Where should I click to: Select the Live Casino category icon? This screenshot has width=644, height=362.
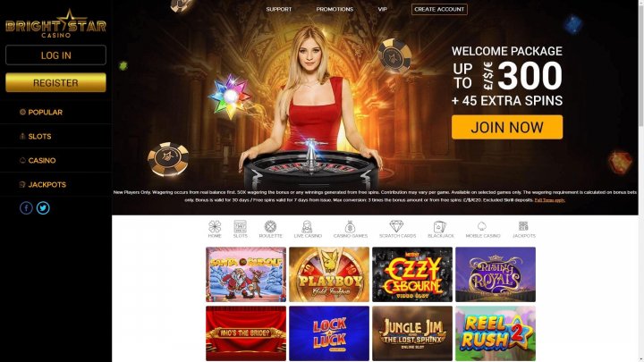click(x=307, y=226)
